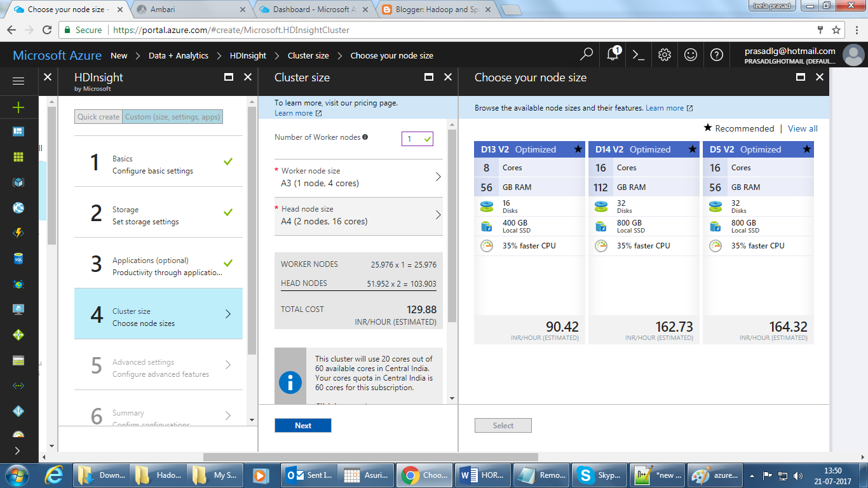The height and width of the screenshot is (488, 868).
Task: Open the HDInsight breadcrumb menu item
Action: click(248, 55)
